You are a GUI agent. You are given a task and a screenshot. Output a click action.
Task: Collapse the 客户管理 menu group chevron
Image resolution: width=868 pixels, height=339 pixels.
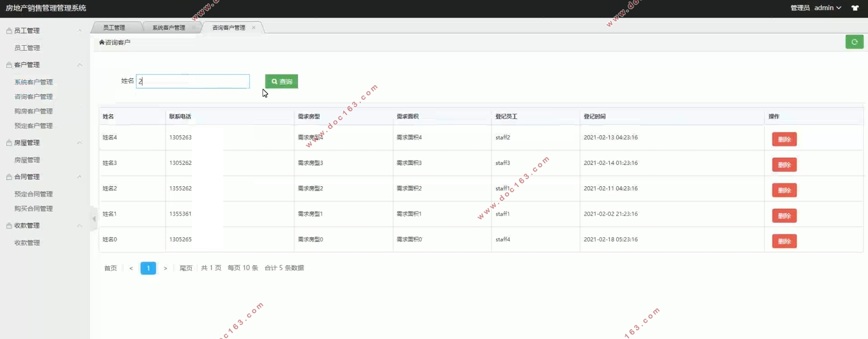[x=79, y=65]
